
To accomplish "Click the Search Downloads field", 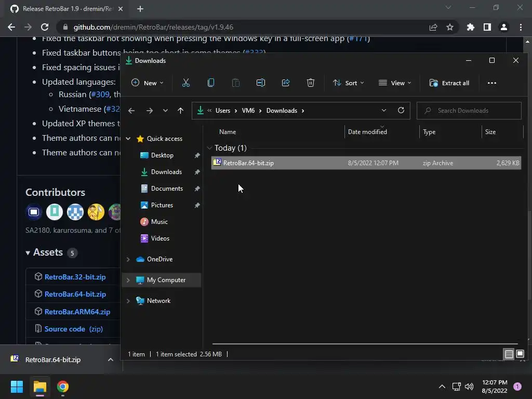I will tap(469, 111).
